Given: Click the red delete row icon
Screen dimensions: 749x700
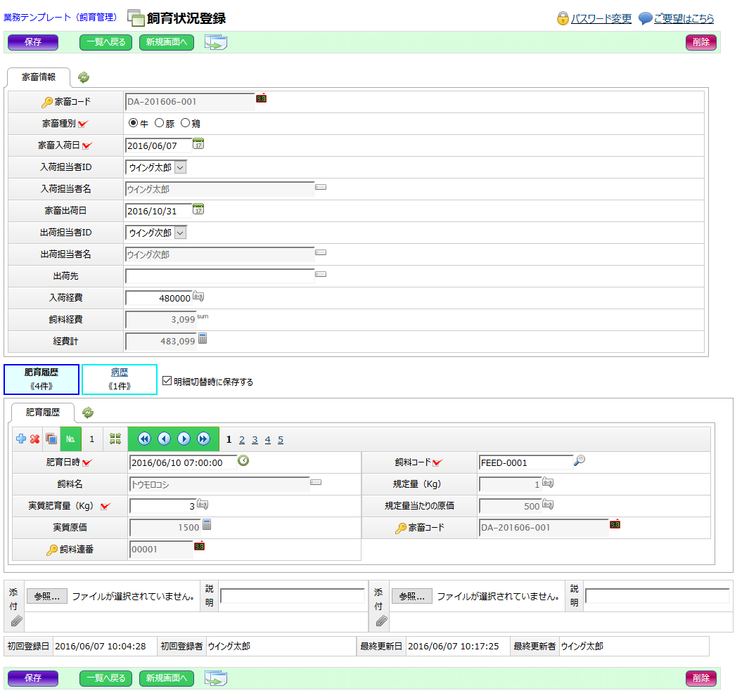Looking at the screenshot, I should coord(34,439).
